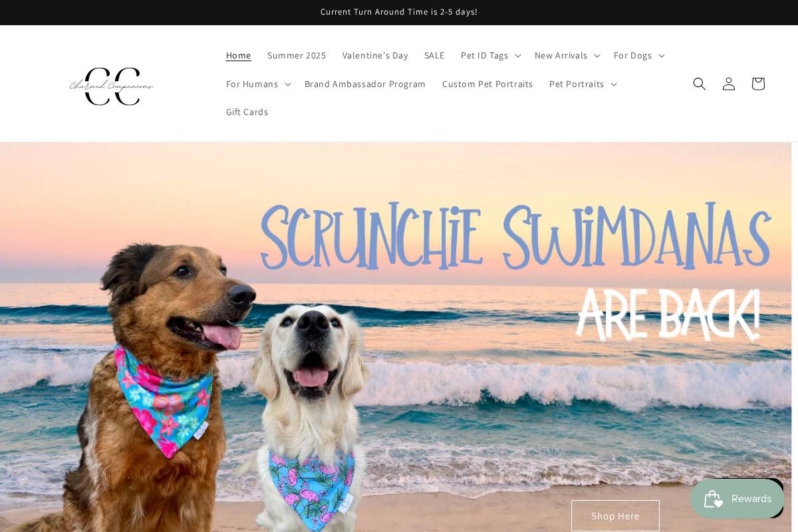Viewport: 798px width, 532px height.
Task: Select the Valentine's Day menu link
Action: [x=375, y=55]
